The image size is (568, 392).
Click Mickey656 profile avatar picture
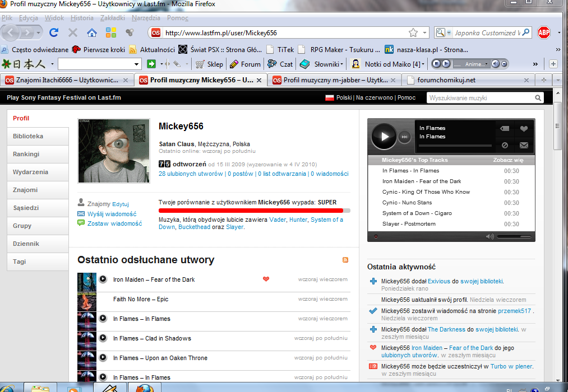click(114, 151)
